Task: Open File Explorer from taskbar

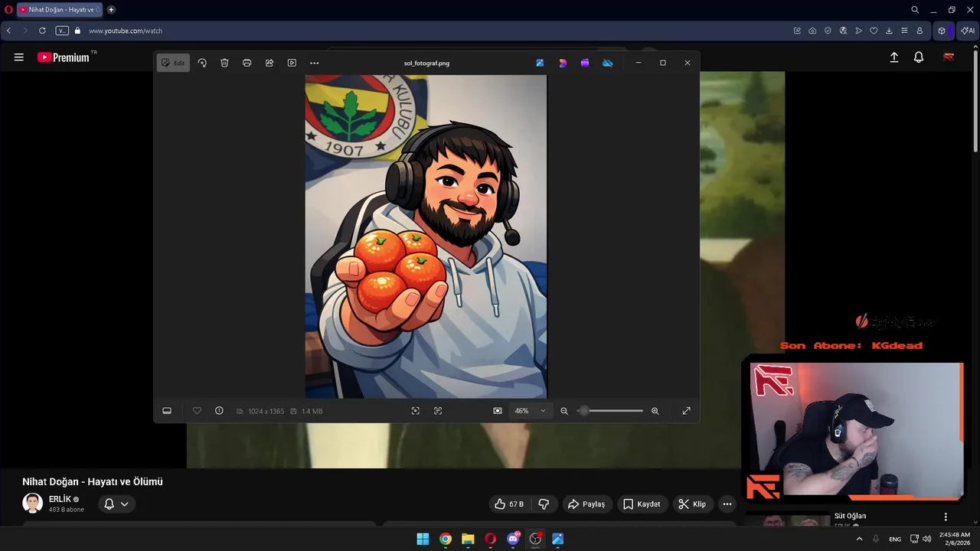Action: (468, 539)
